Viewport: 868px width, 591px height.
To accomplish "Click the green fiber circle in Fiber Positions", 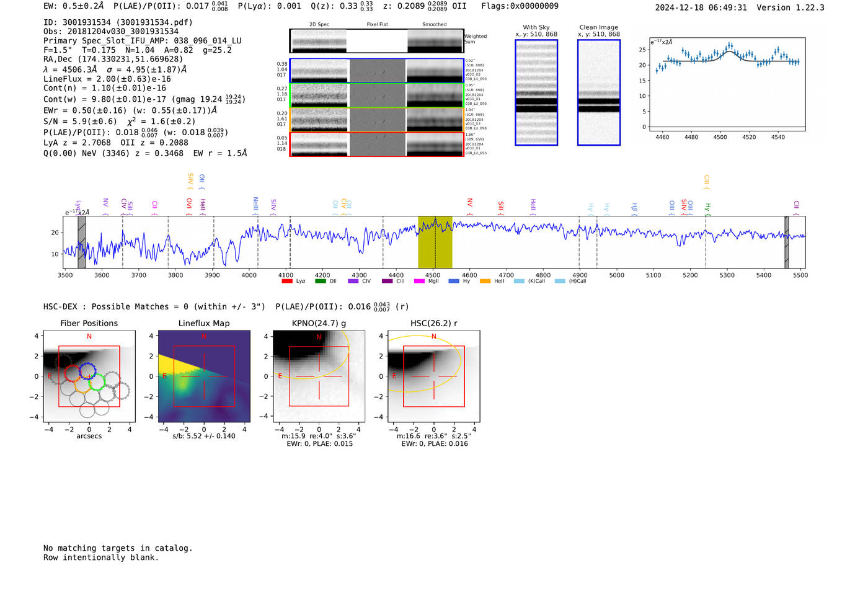I will coord(97,381).
